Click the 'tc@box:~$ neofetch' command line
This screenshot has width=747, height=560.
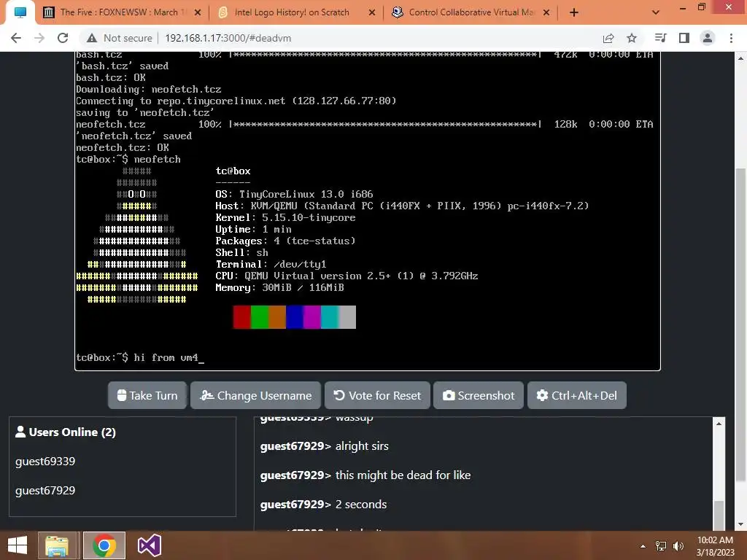[x=128, y=159]
